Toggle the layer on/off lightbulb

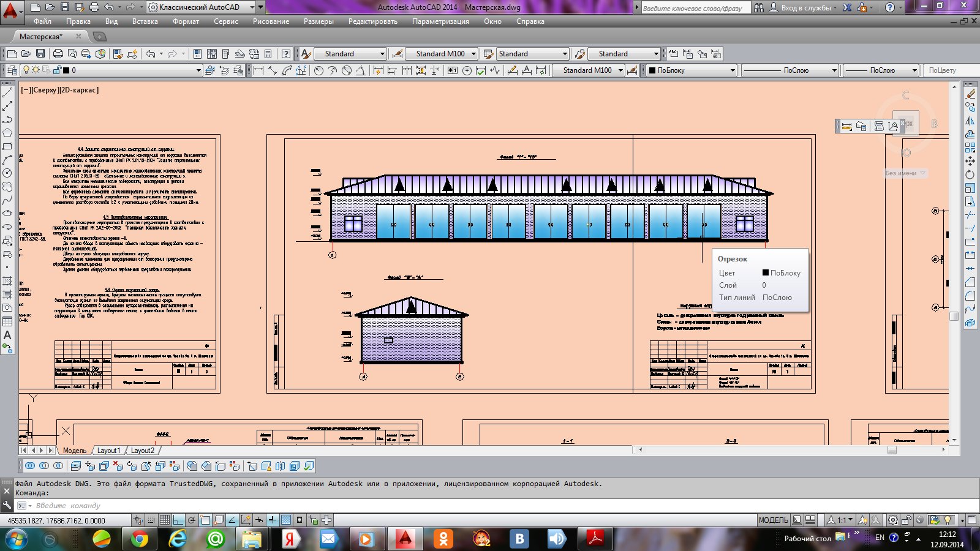pyautogui.click(x=26, y=70)
